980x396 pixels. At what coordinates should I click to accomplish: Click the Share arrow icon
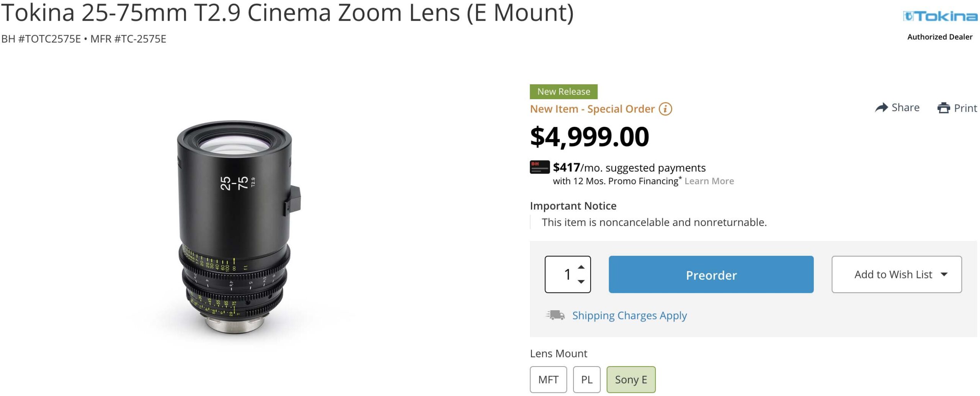coord(881,108)
